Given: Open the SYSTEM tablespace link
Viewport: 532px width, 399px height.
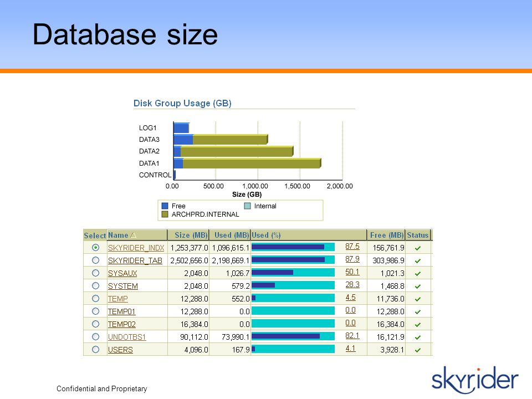Looking at the screenshot, I should tap(123, 286).
